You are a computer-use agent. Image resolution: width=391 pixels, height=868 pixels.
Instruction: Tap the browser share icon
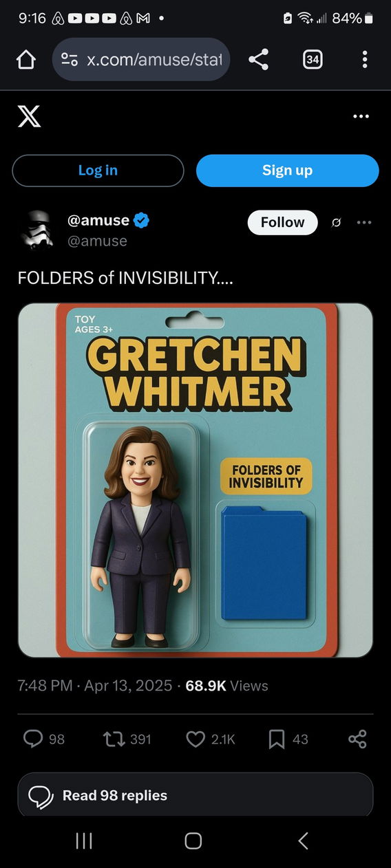click(258, 60)
